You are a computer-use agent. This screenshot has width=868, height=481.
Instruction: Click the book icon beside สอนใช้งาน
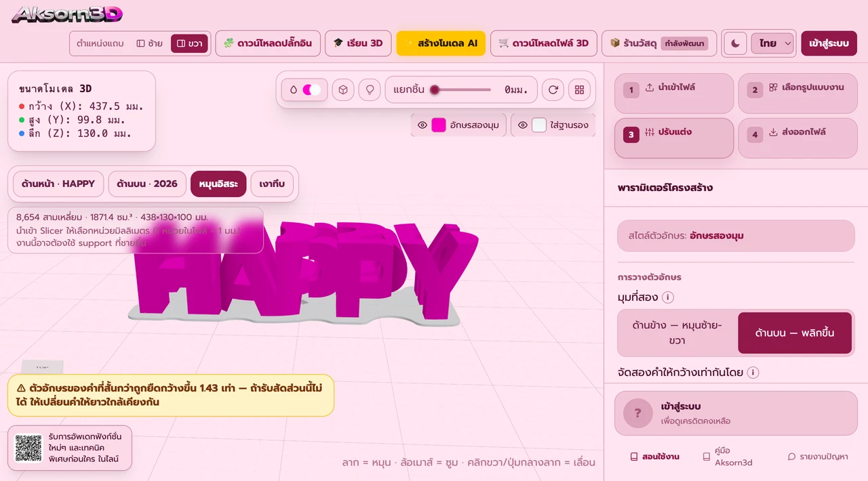tap(634, 457)
